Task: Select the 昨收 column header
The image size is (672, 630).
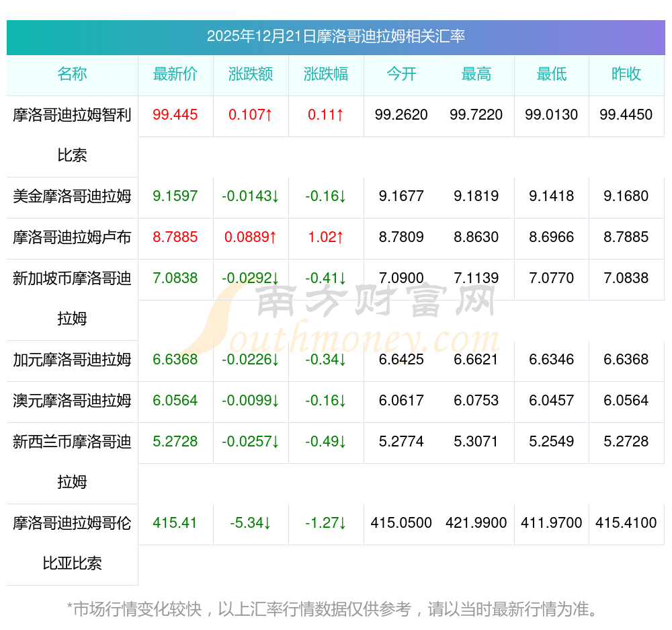Action: 626,75
